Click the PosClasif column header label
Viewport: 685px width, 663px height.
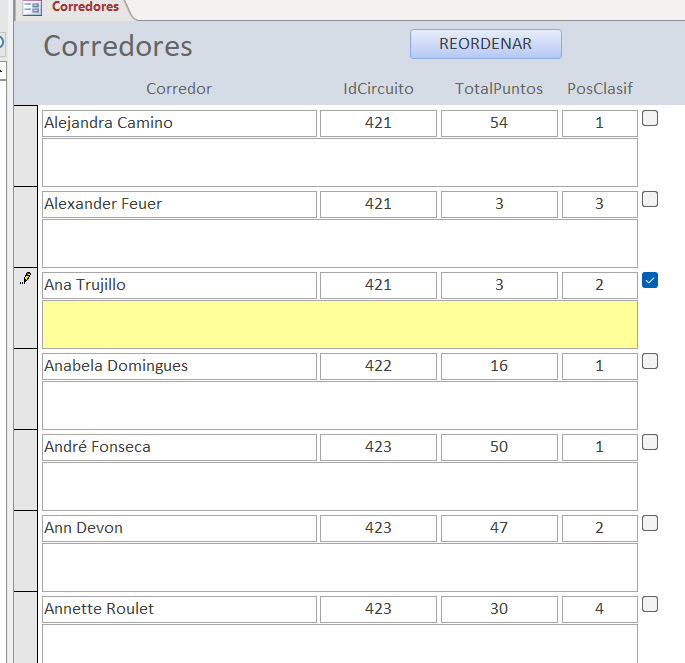(600, 89)
